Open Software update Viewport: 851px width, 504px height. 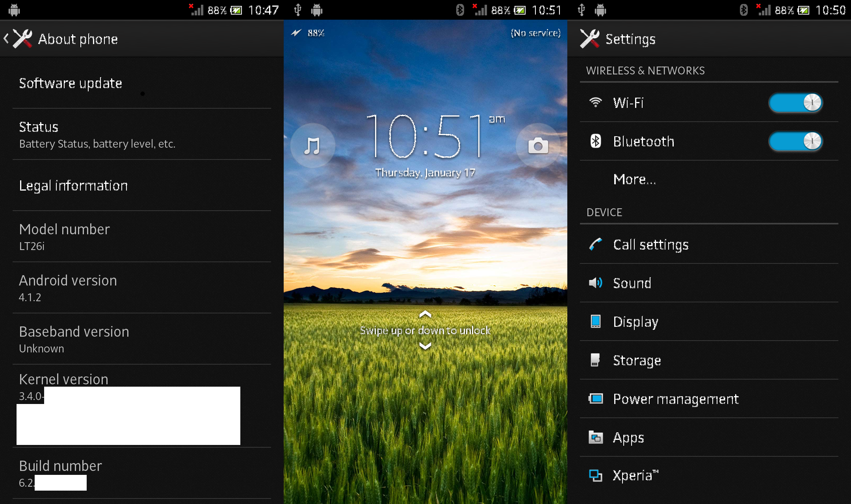point(142,83)
